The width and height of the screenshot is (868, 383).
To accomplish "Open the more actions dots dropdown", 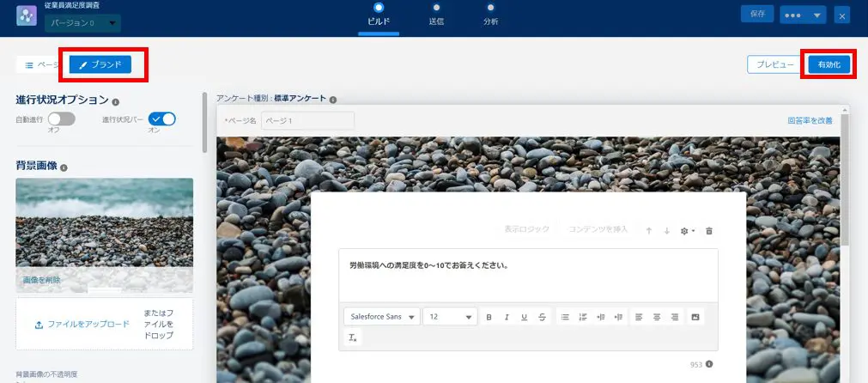I will (x=803, y=15).
